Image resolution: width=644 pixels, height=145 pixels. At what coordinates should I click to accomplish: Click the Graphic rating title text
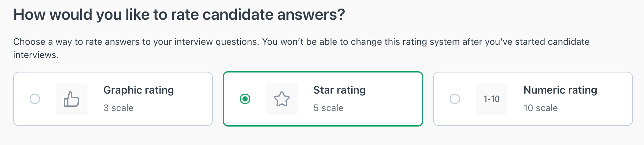coord(138,90)
